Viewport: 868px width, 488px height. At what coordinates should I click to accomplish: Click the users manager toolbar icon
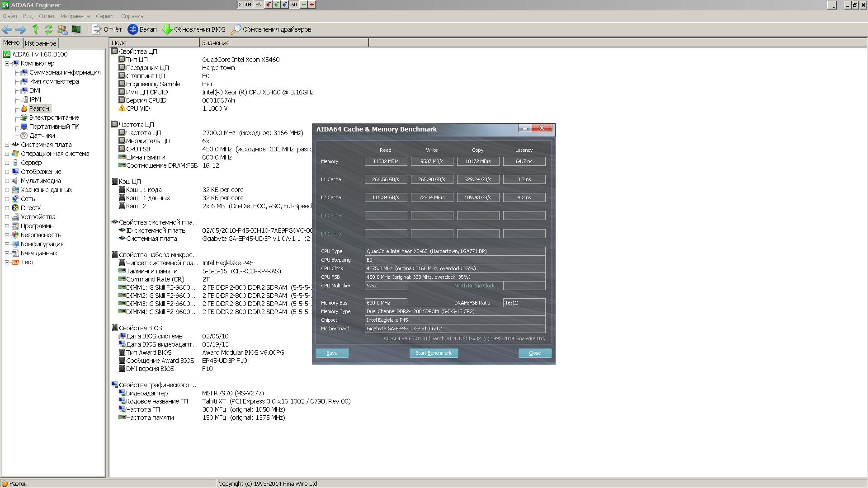tap(62, 30)
